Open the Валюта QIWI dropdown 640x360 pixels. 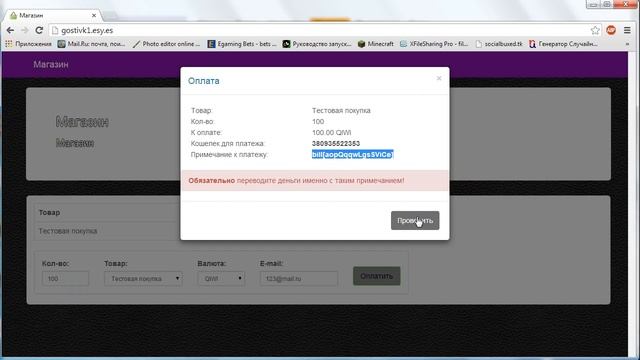tap(221, 278)
